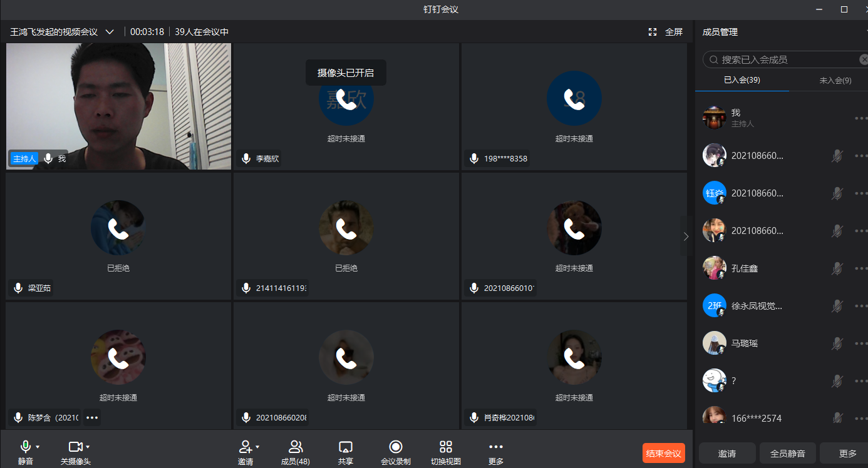Turn off camera using camera button

click(x=75, y=447)
